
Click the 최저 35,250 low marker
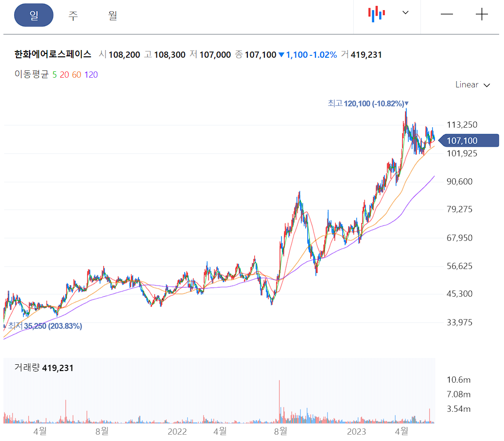[x=43, y=326]
